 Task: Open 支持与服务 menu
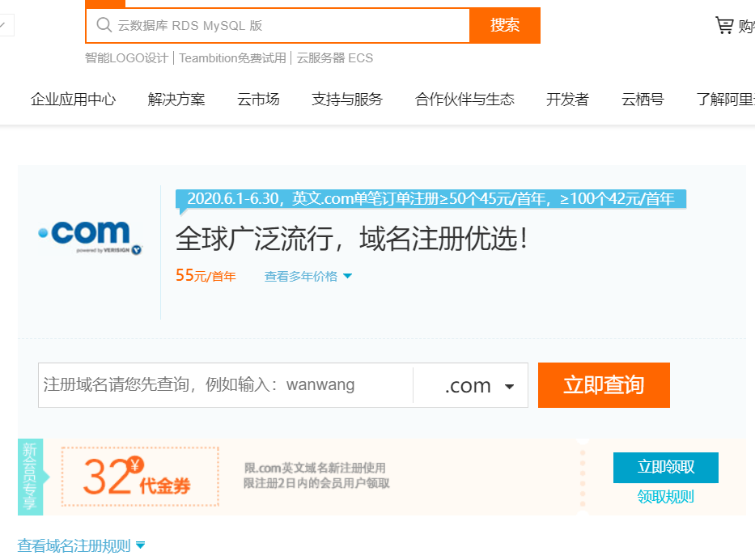click(347, 100)
